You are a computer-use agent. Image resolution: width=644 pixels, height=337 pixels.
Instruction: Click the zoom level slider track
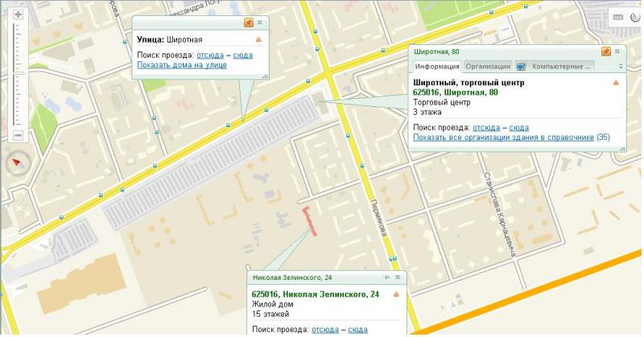click(18, 72)
